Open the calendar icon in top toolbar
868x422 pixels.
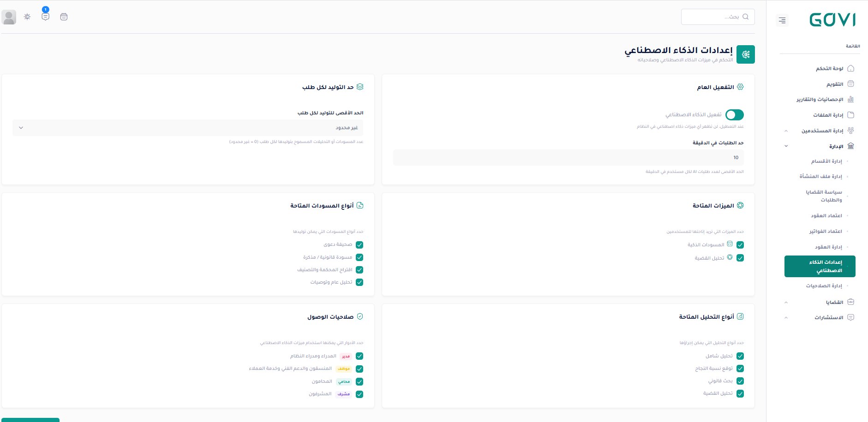(x=64, y=17)
